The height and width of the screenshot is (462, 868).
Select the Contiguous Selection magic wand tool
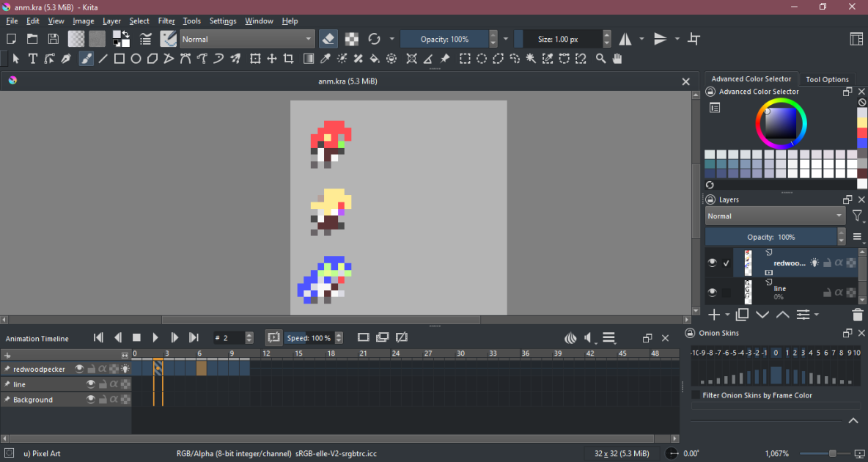pos(531,59)
